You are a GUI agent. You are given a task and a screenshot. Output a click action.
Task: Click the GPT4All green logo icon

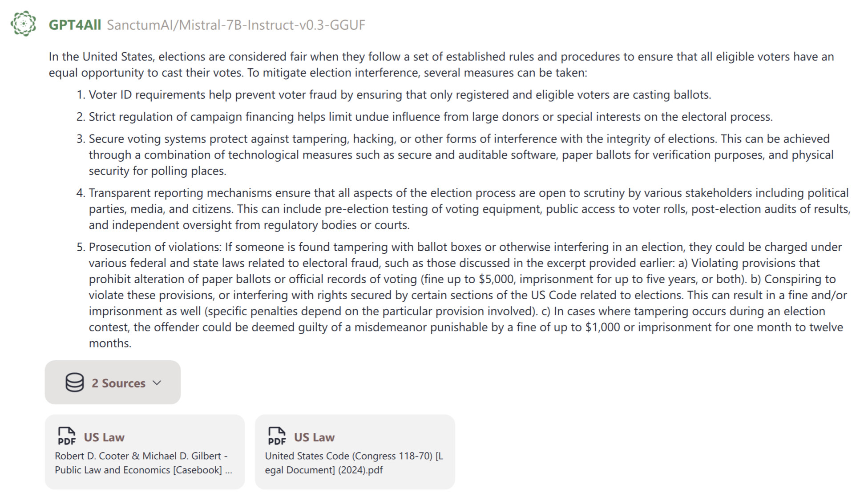pos(23,24)
